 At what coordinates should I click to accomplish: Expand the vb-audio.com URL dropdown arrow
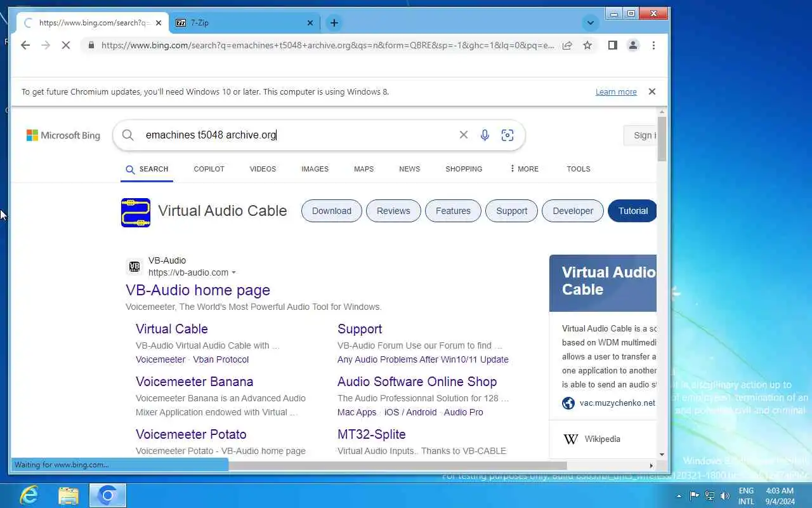point(233,273)
